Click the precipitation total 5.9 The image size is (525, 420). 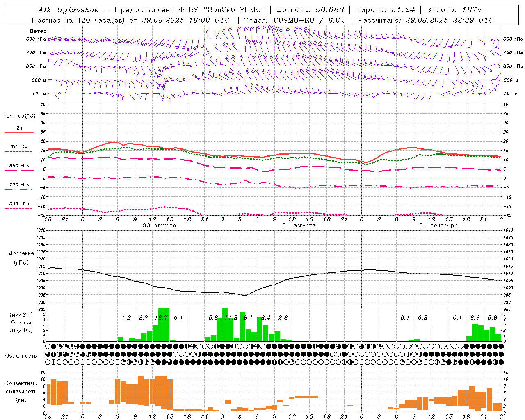tap(492, 317)
